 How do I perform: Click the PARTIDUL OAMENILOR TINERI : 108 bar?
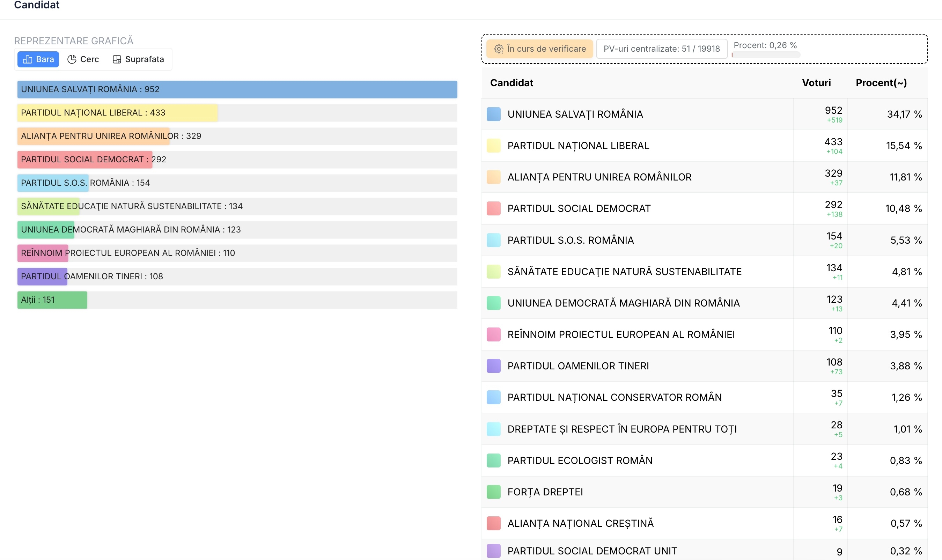[x=237, y=277]
